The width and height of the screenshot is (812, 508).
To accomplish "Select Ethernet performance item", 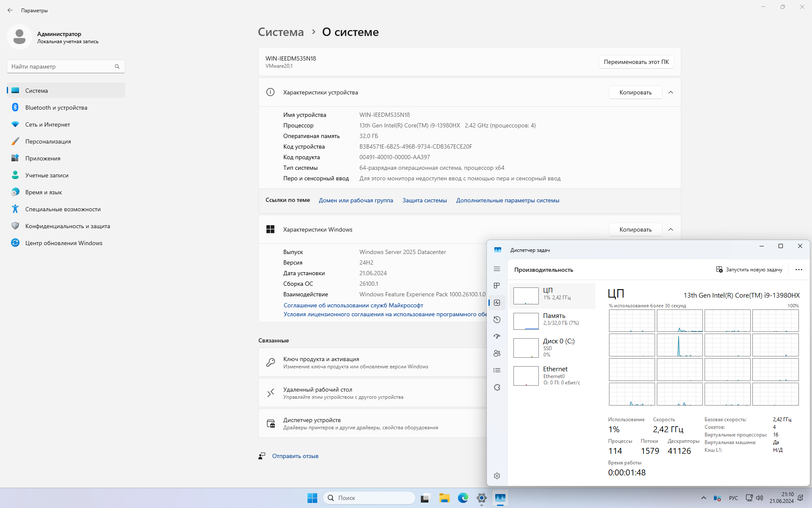I will point(553,375).
